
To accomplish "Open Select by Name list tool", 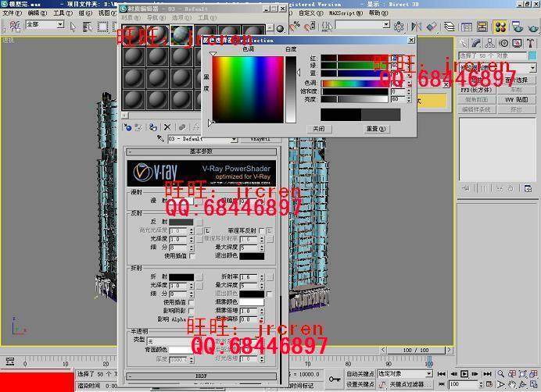I will [87, 27].
